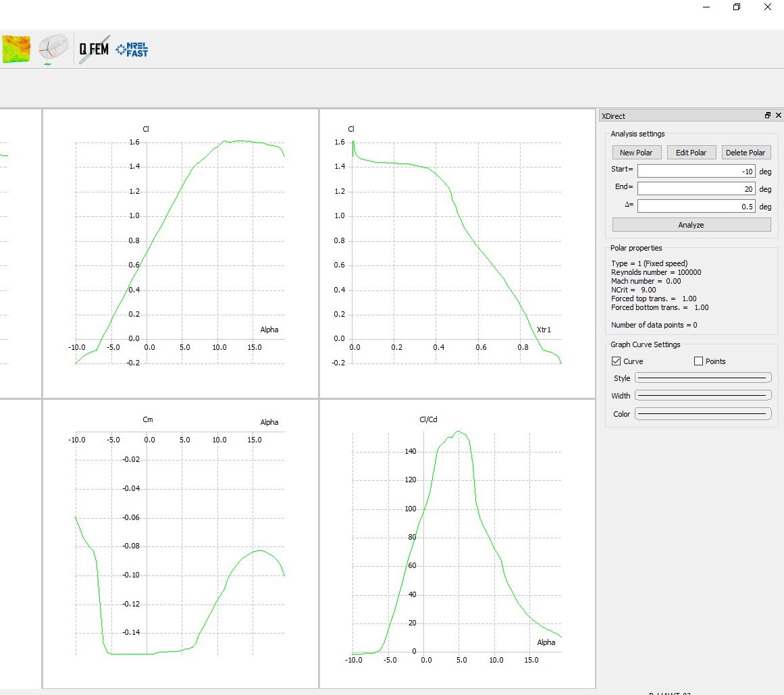Click the End angle input field
This screenshot has height=695, width=784.
click(696, 188)
